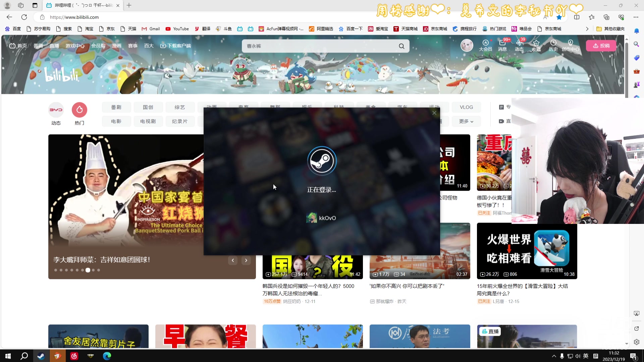644x362 pixels.
Task: Open the 滑雪大冒险 video thumbnail
Action: pos(527,251)
